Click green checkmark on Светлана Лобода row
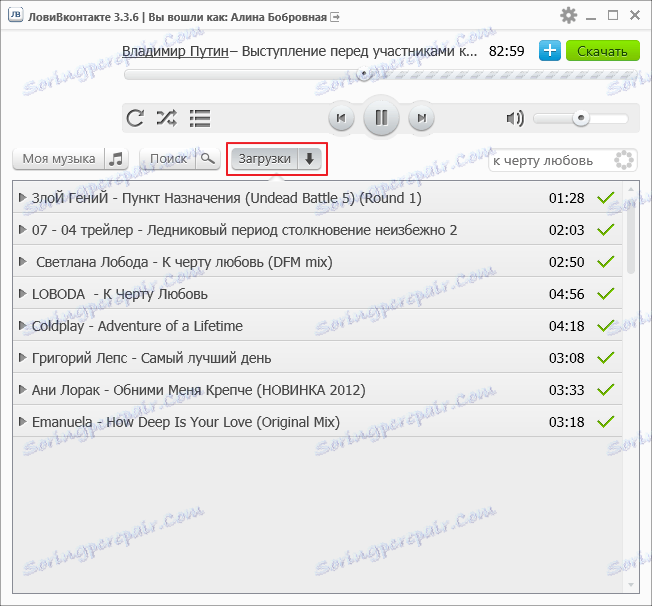The image size is (652, 606). 605,262
